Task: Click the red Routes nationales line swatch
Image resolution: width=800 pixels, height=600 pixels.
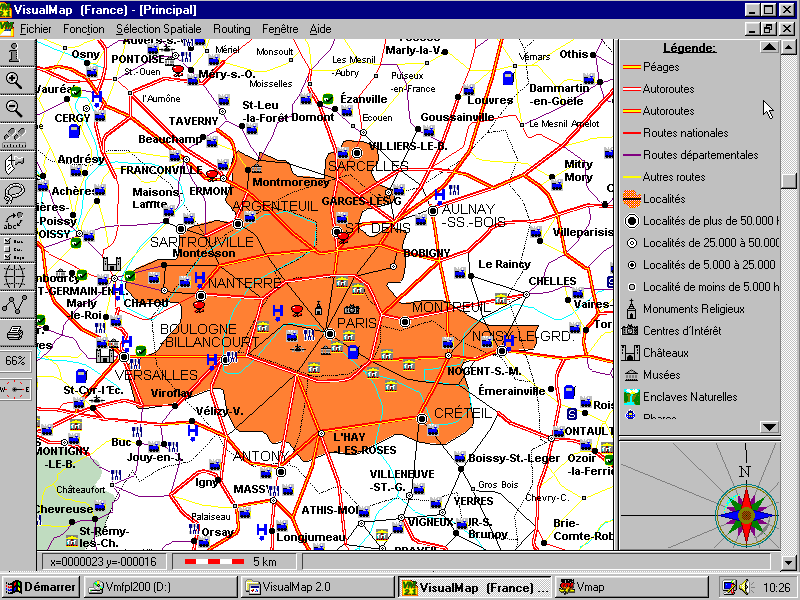Action: pos(632,133)
